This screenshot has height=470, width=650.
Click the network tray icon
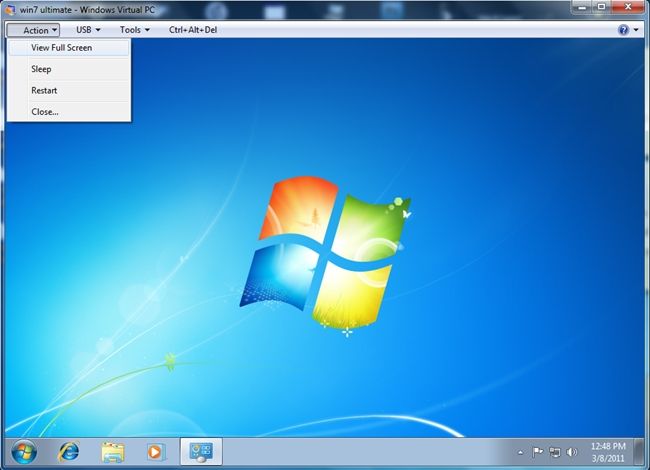(x=555, y=452)
